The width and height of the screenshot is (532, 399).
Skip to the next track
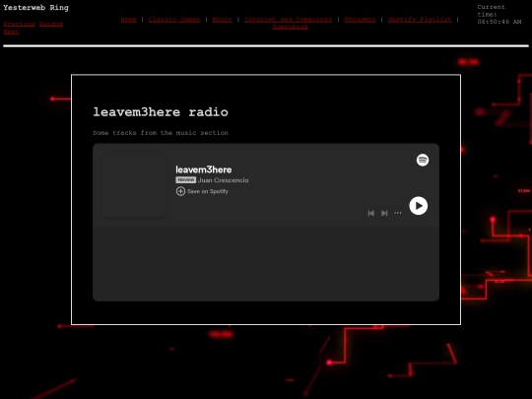(384, 213)
